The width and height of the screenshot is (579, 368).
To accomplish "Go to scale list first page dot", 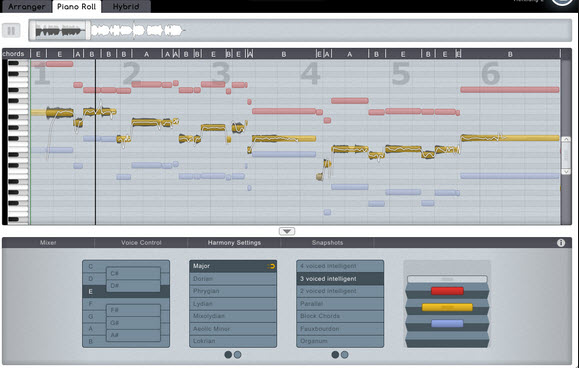I will (228, 355).
